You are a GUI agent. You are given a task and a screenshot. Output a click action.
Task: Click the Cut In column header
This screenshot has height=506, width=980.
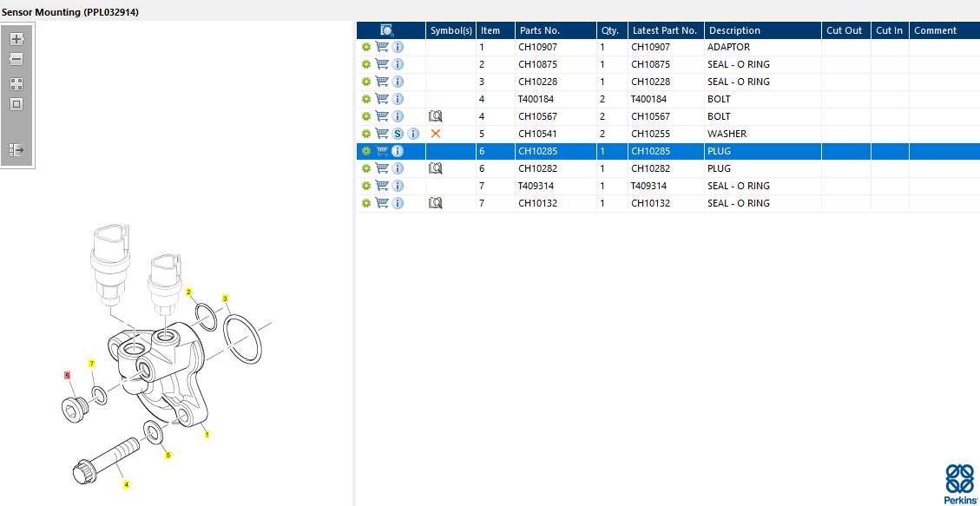[890, 30]
